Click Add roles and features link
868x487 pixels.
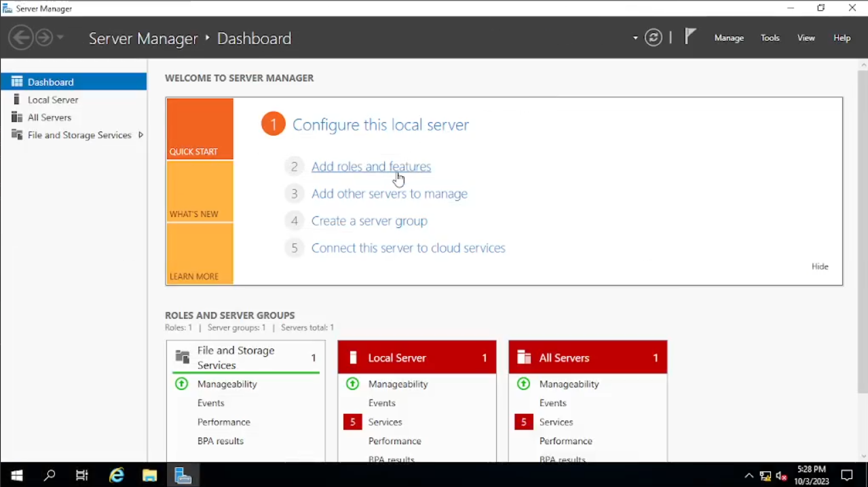pos(371,166)
